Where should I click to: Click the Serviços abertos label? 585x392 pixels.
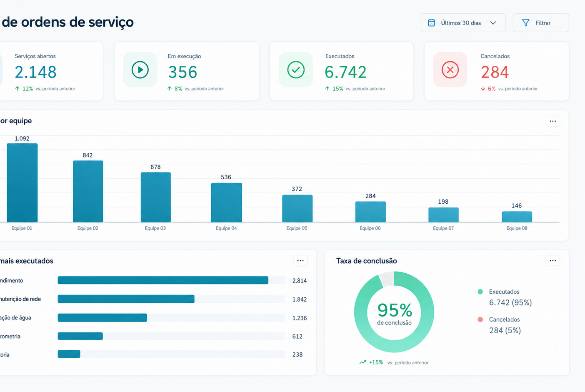coord(35,56)
